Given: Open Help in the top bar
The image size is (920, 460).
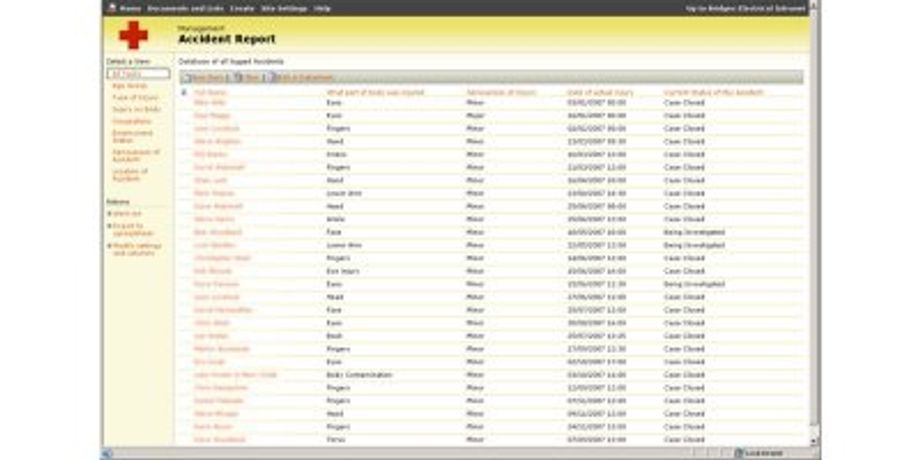Looking at the screenshot, I should [x=322, y=9].
